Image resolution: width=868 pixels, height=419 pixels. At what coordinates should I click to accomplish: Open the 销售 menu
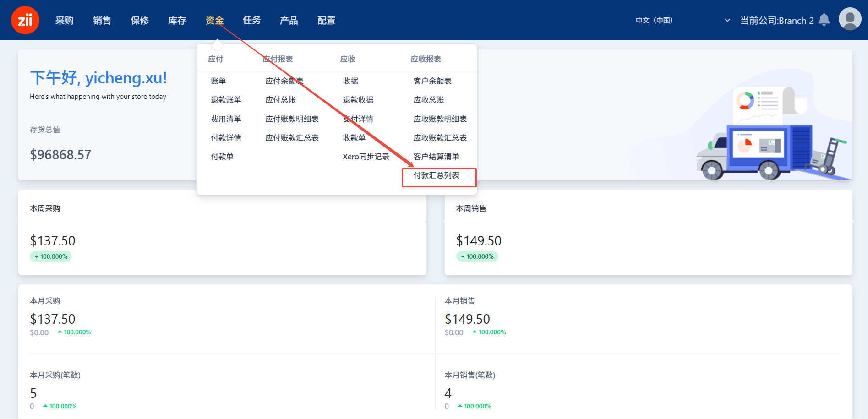(x=102, y=20)
